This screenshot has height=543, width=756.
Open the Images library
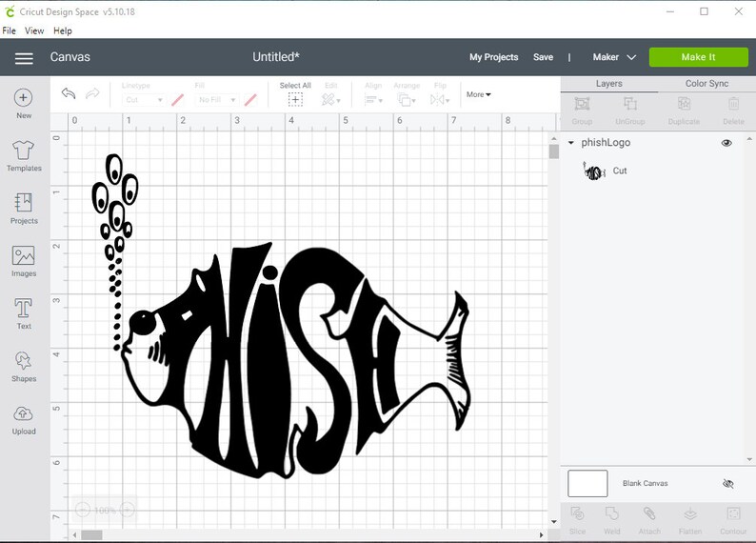pyautogui.click(x=24, y=261)
